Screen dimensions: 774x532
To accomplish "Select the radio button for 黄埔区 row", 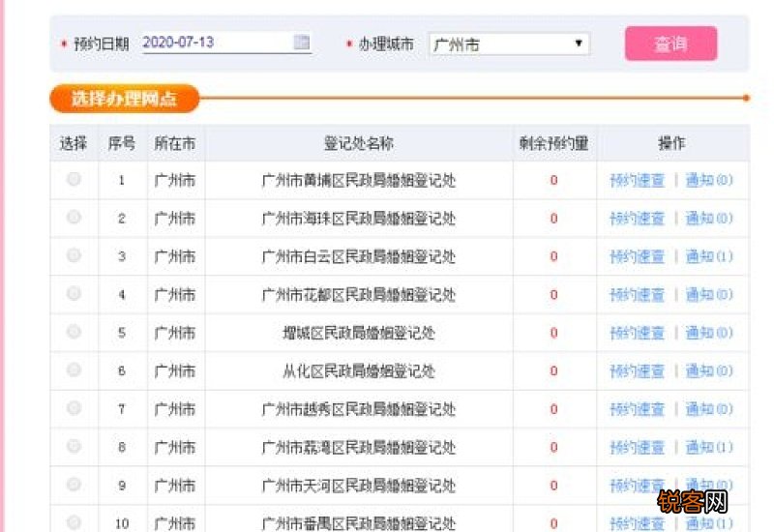I will click(74, 179).
